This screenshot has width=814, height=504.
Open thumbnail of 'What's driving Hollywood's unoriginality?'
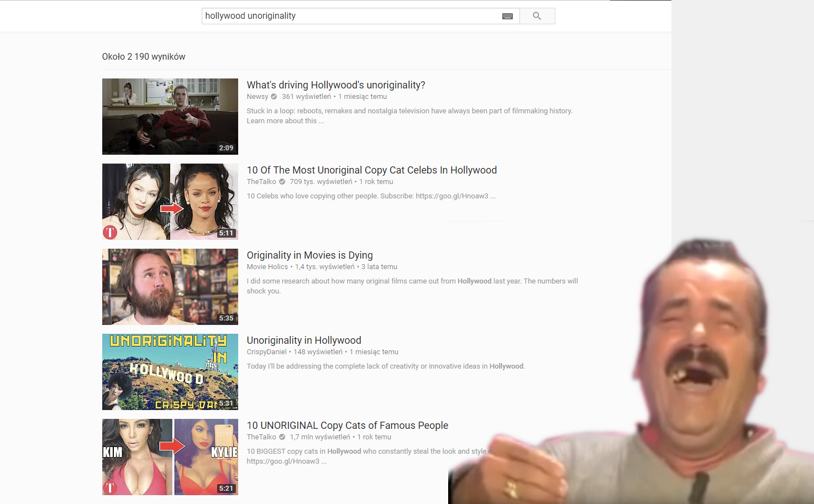(x=170, y=117)
